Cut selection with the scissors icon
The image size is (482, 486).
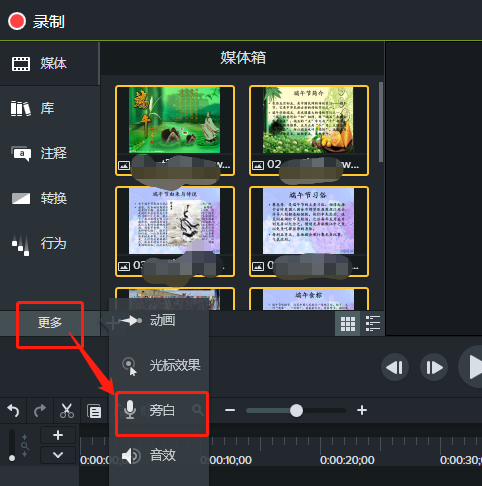pos(67,411)
